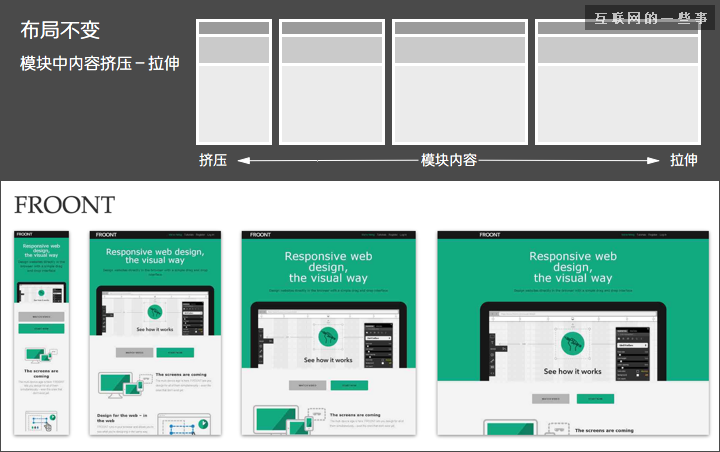Open the 互联网的一些事 watermark link

pos(650,18)
